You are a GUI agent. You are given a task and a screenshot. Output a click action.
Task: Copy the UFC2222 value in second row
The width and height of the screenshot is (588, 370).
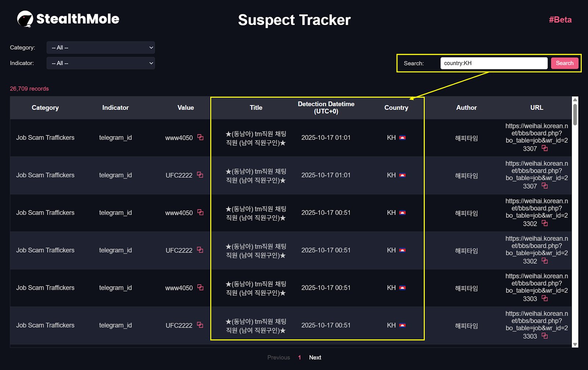[200, 175]
